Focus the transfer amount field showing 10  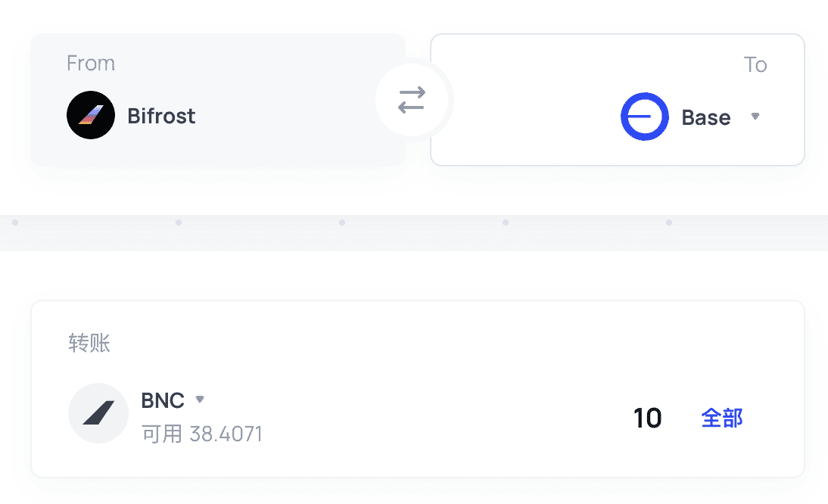tap(647, 418)
